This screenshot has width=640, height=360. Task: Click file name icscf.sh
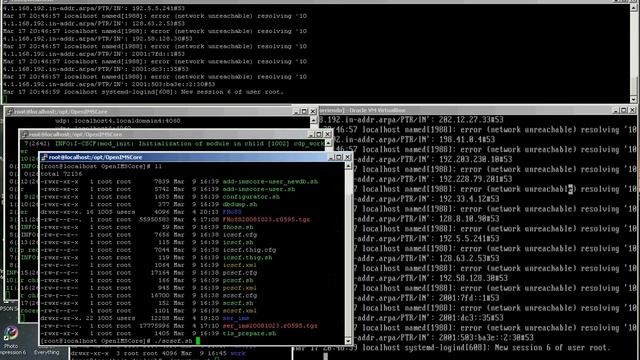(x=238, y=242)
